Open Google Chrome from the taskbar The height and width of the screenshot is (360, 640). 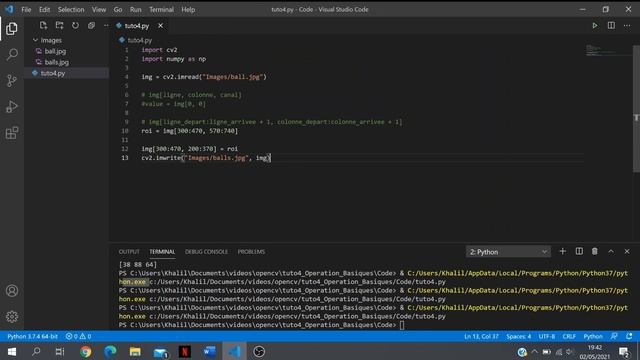86,351
